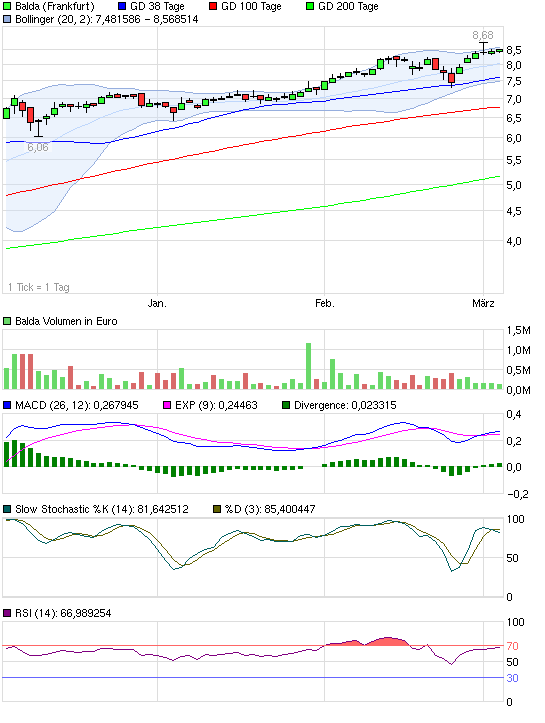Click the MACD value '0,267945'
The image size is (545, 723).
point(116,405)
